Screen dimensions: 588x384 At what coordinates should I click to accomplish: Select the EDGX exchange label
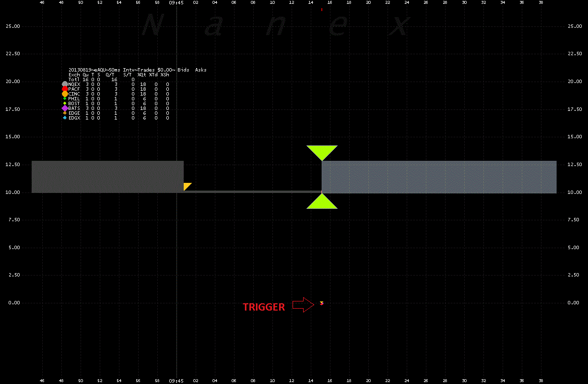(x=74, y=118)
